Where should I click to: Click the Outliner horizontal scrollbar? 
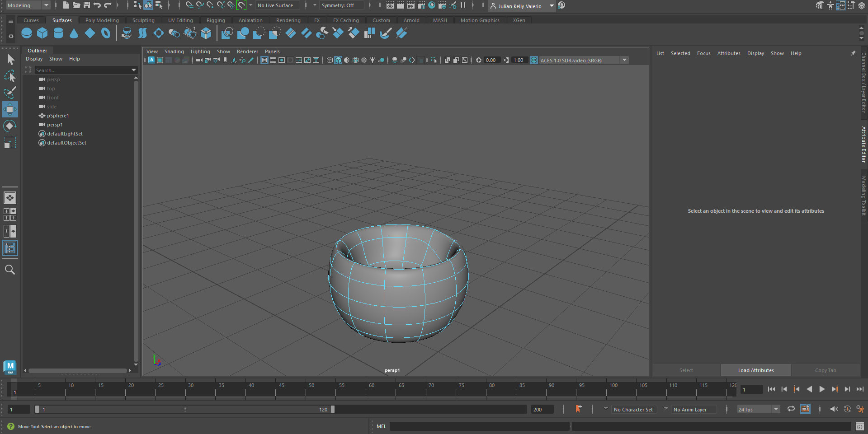tap(77, 370)
